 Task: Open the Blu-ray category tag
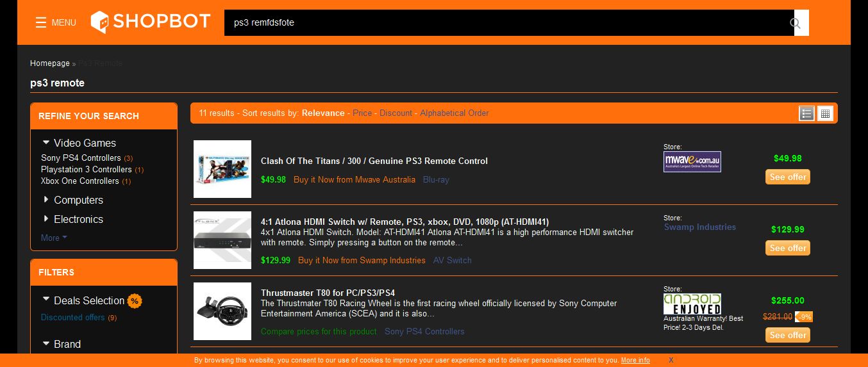pyautogui.click(x=436, y=179)
